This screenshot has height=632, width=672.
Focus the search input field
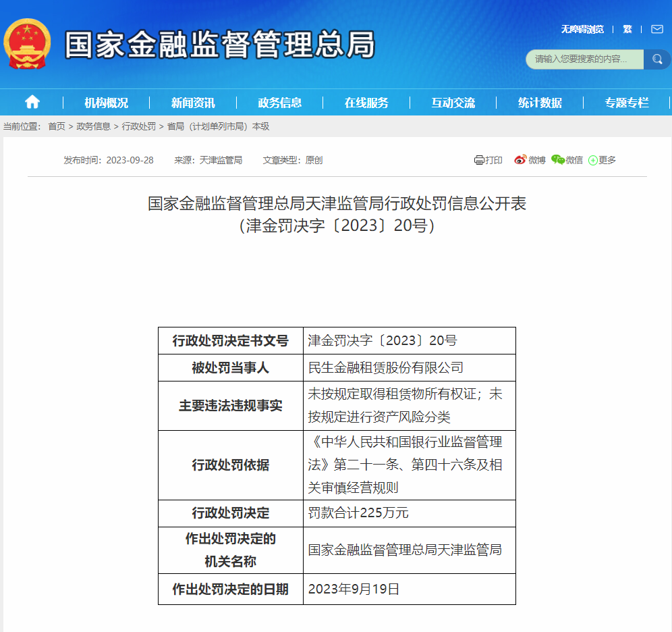[584, 59]
